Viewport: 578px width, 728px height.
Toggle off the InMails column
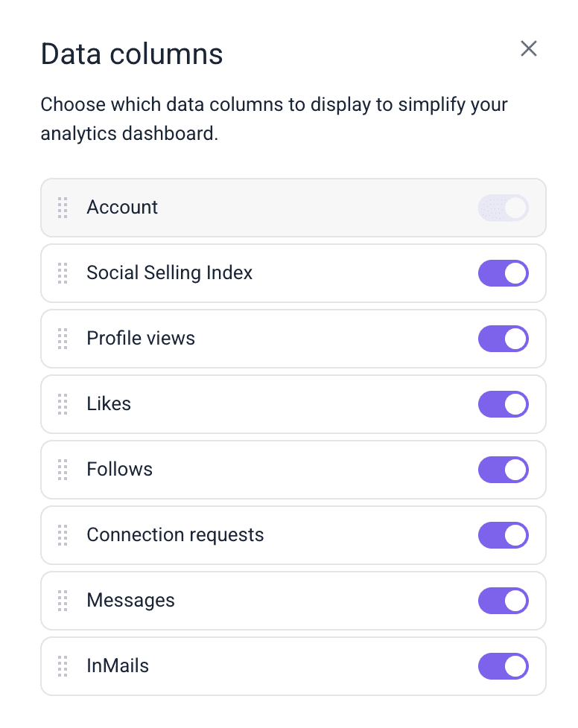click(x=504, y=666)
